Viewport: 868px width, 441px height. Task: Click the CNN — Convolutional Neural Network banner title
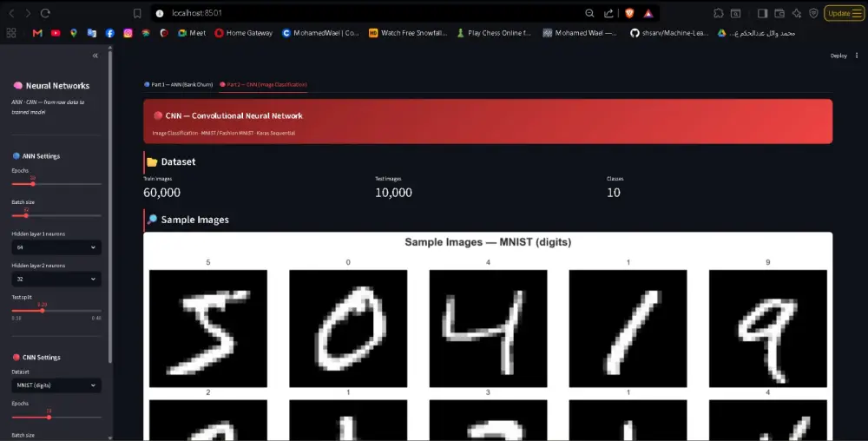233,115
